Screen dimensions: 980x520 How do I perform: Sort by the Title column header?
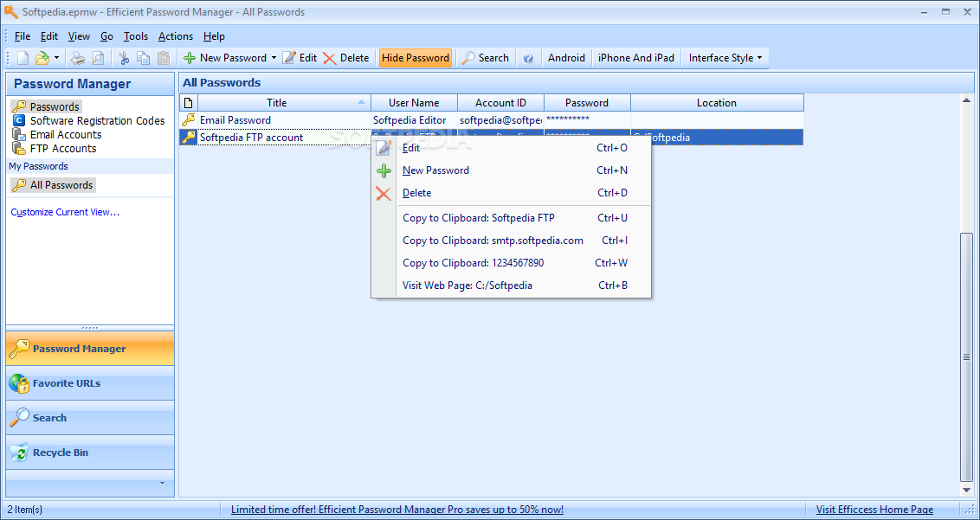point(284,102)
